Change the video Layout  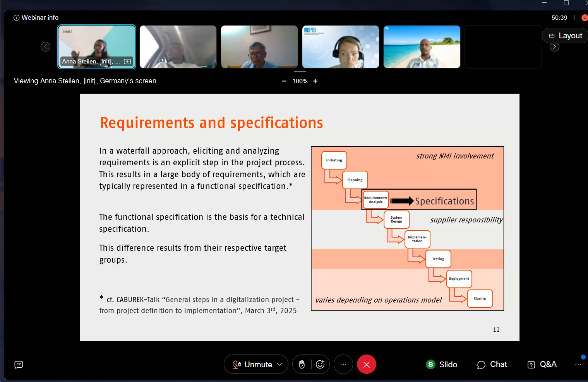click(x=565, y=36)
